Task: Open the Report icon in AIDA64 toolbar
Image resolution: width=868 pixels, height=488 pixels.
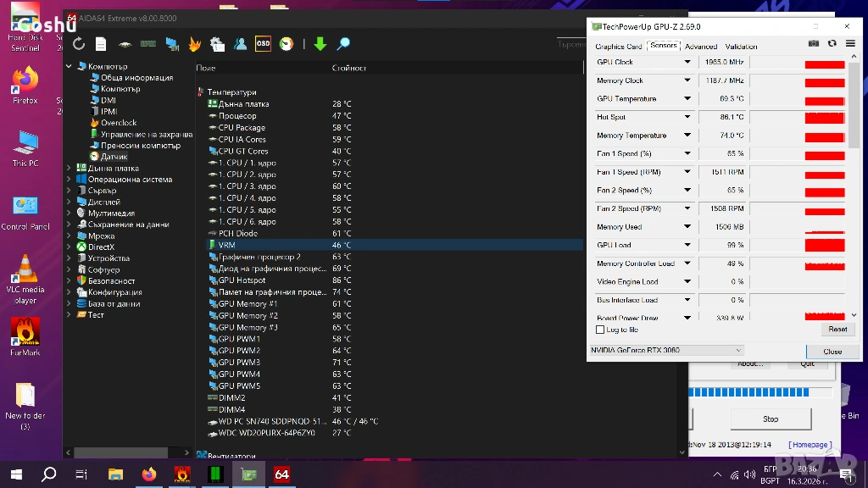Action: pos(101,44)
